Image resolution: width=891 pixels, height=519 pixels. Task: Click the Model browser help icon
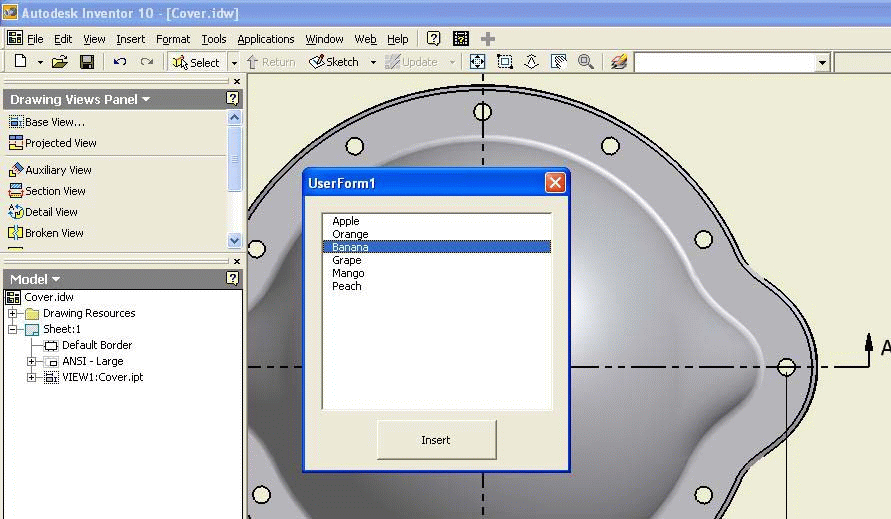[x=232, y=278]
